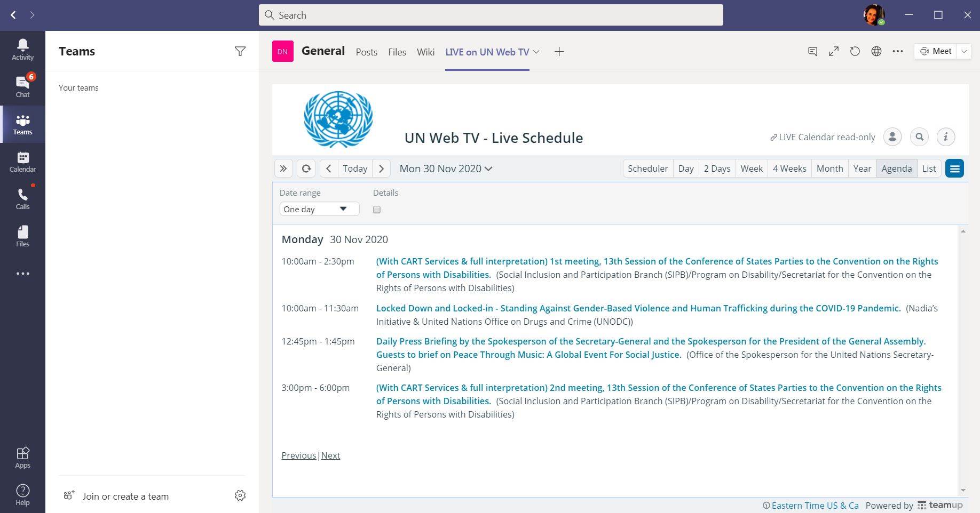Select the Week view
This screenshot has height=513, width=980.
point(752,169)
